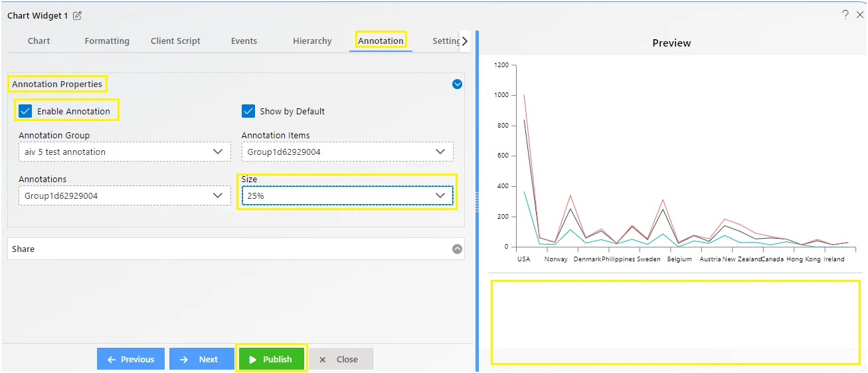Click the Next button
Screen dimensions: 868x373
point(201,359)
